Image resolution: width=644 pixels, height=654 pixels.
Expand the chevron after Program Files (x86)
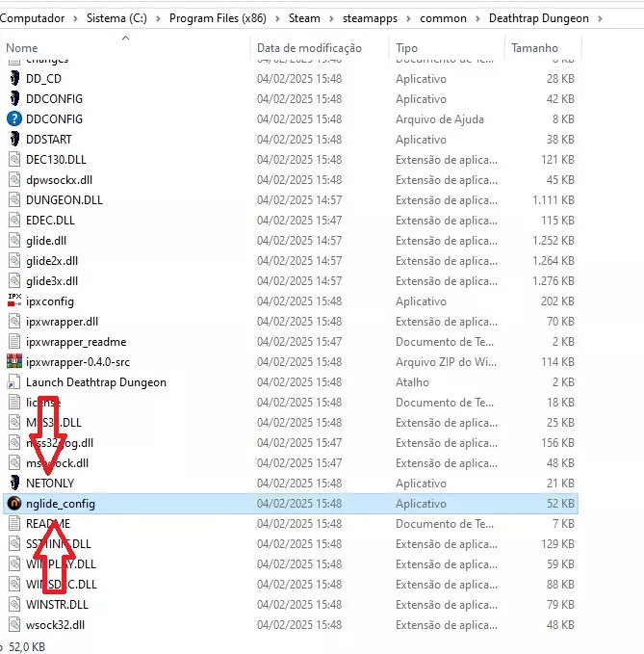[x=277, y=18]
